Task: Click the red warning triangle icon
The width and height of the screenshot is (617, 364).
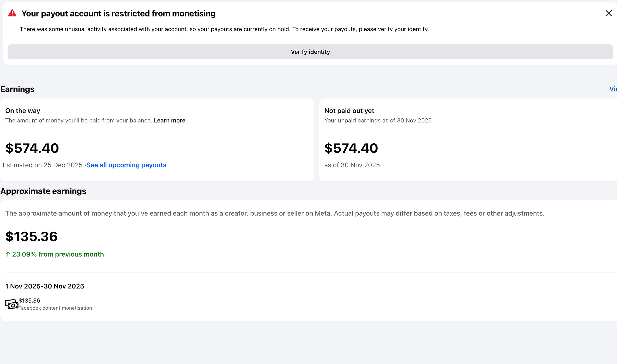Action: pos(12,13)
